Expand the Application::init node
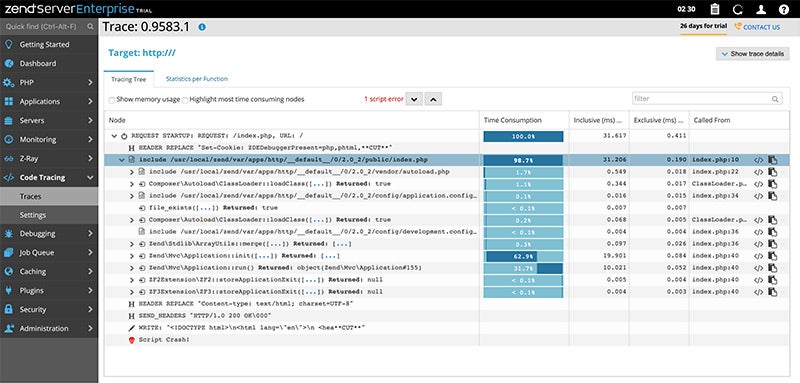800x383 pixels. click(x=132, y=256)
